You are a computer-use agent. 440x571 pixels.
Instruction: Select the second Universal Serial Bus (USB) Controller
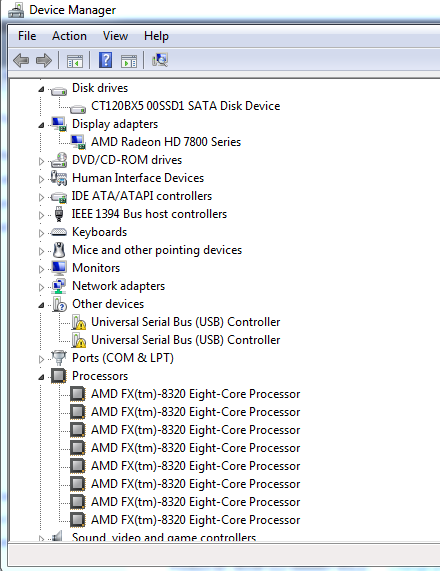[x=185, y=340]
